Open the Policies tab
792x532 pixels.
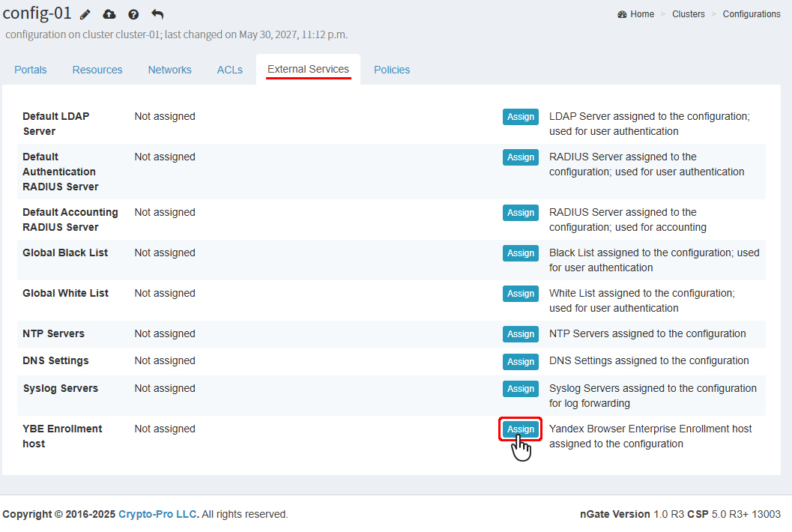tap(392, 70)
